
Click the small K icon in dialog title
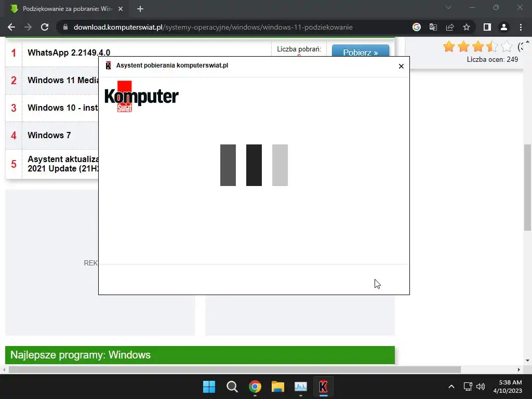tap(109, 65)
